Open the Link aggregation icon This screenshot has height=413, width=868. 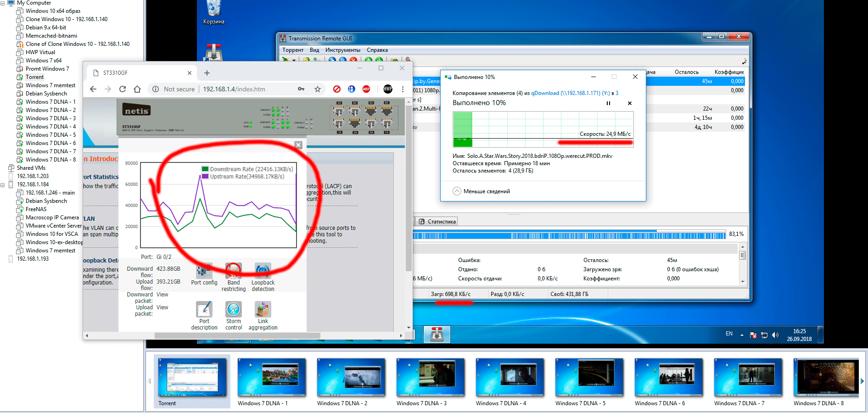coord(263,310)
